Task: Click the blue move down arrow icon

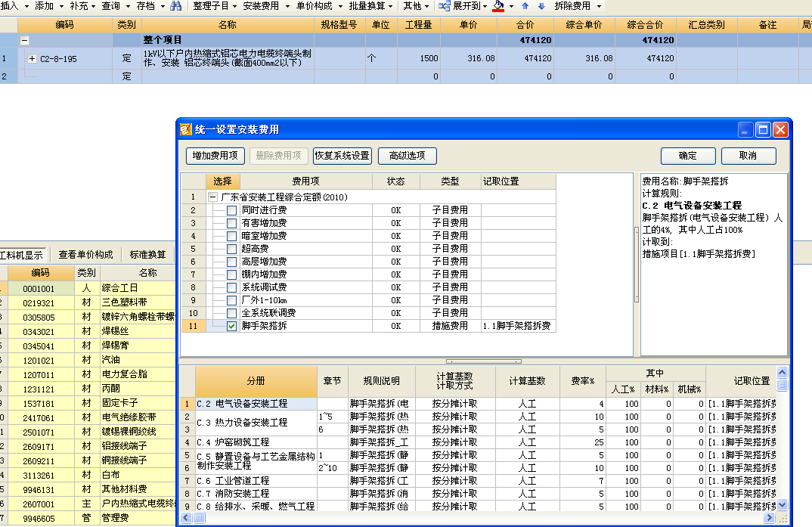Action: point(541,6)
